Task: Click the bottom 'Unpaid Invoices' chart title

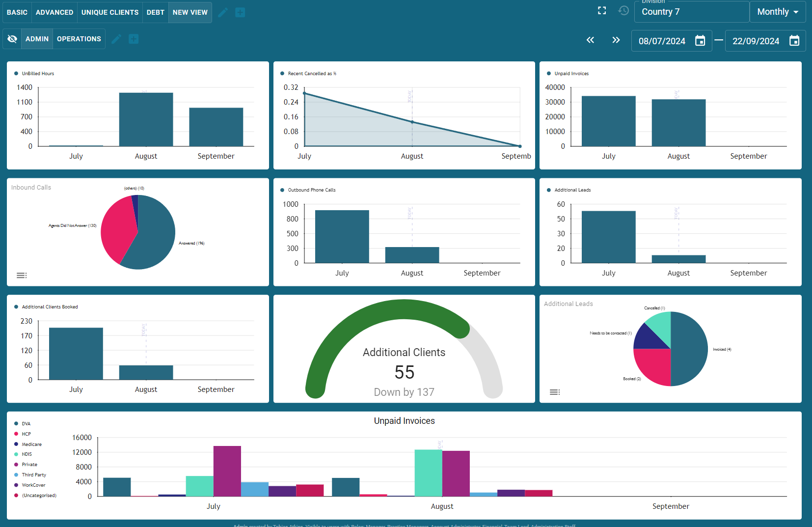Action: pos(404,421)
